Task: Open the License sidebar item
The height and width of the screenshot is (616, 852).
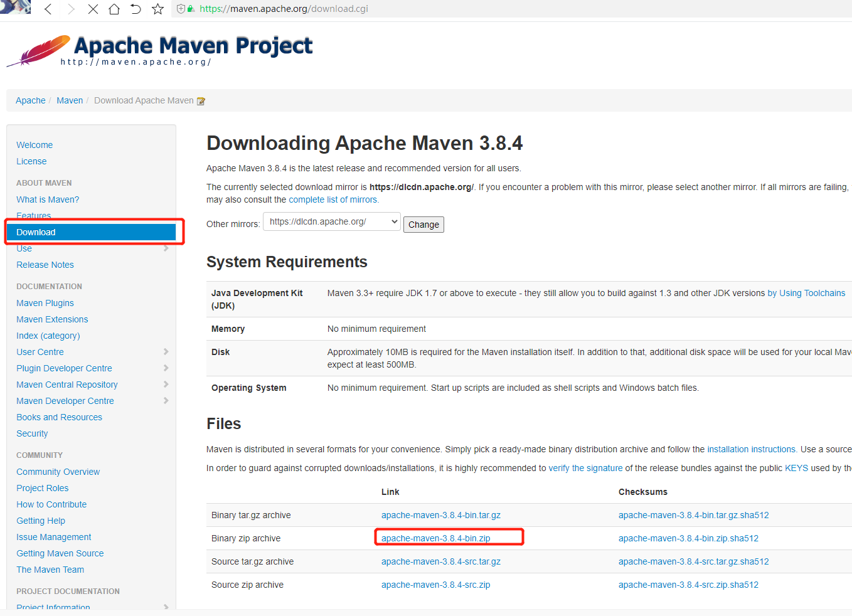Action: pyautogui.click(x=31, y=161)
